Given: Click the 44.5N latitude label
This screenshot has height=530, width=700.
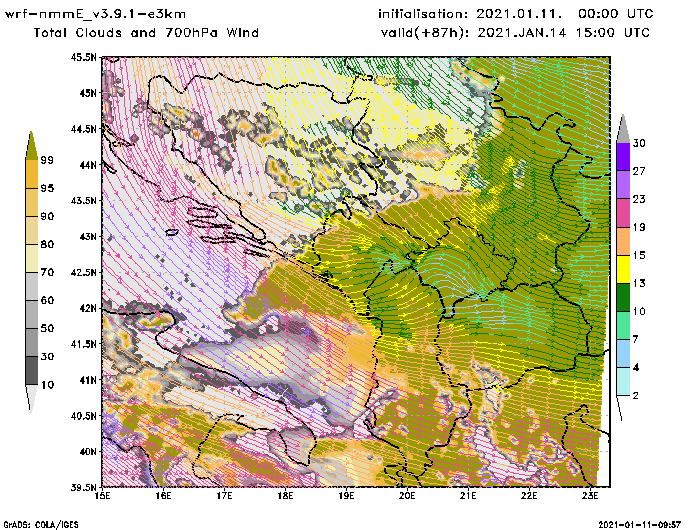Looking at the screenshot, I should pos(83,129).
